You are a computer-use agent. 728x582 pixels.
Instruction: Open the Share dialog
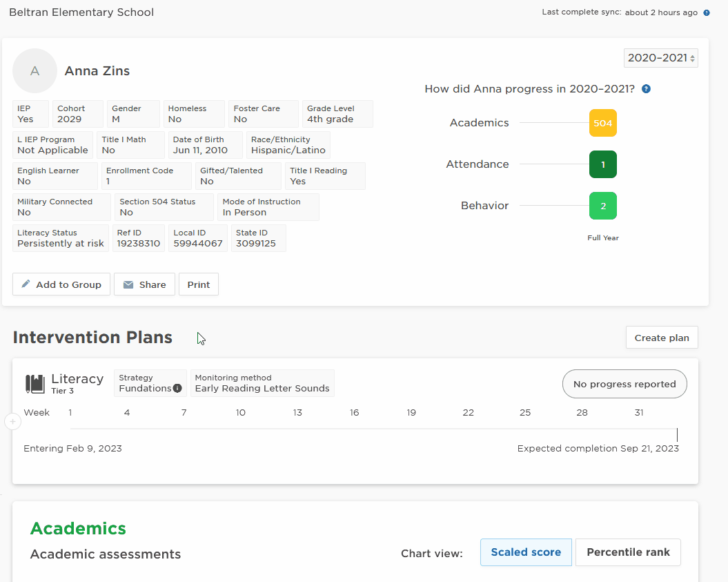144,284
